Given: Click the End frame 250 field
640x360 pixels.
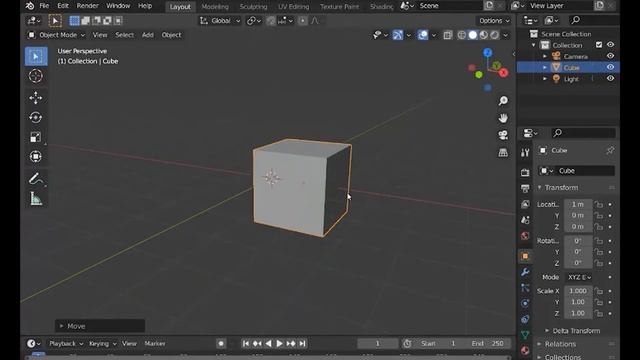Looking at the screenshot, I should (x=488, y=344).
